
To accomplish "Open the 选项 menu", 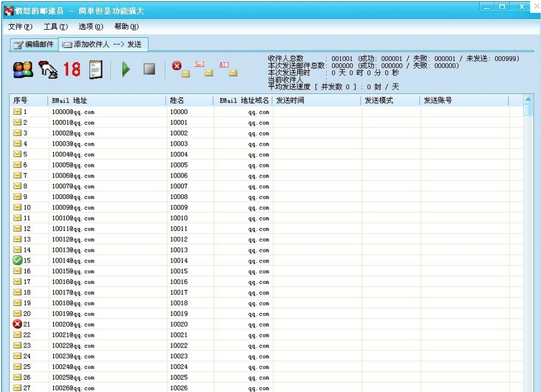I will tap(91, 27).
